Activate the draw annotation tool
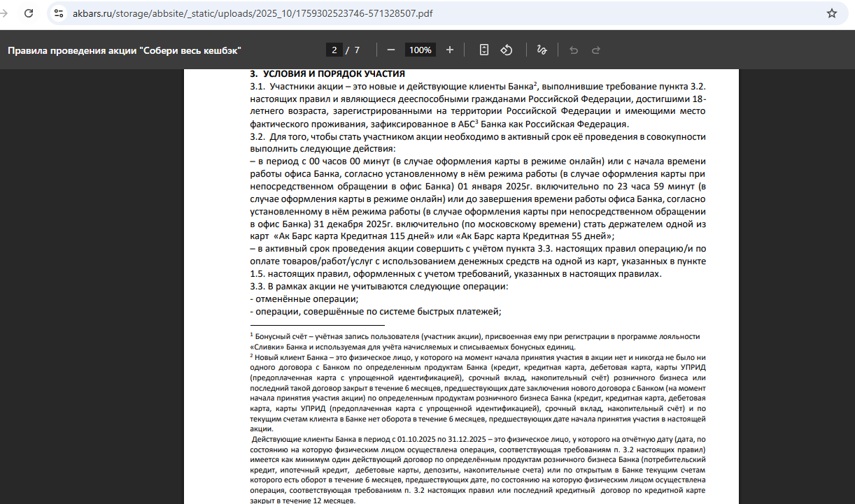 (x=542, y=50)
